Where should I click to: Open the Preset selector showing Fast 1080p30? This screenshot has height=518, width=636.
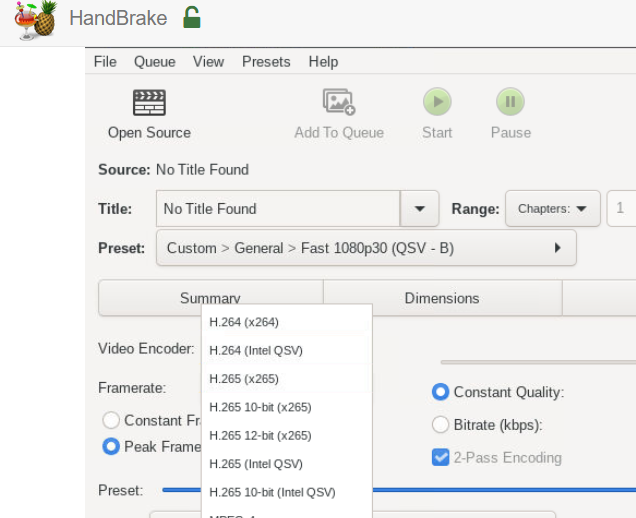click(x=366, y=248)
